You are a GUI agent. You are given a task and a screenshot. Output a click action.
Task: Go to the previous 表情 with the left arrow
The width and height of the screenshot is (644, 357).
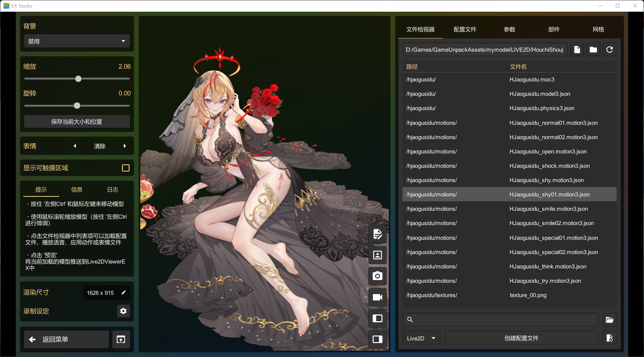pos(75,146)
